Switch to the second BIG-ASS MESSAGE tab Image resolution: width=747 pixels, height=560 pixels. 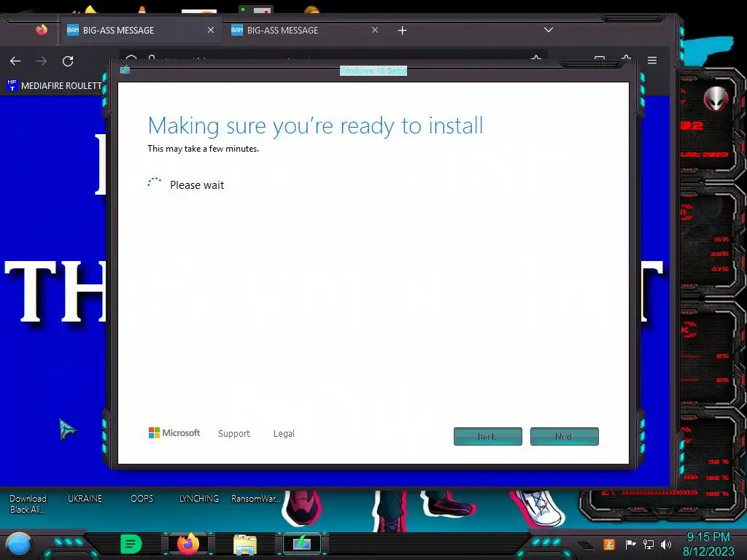point(305,30)
